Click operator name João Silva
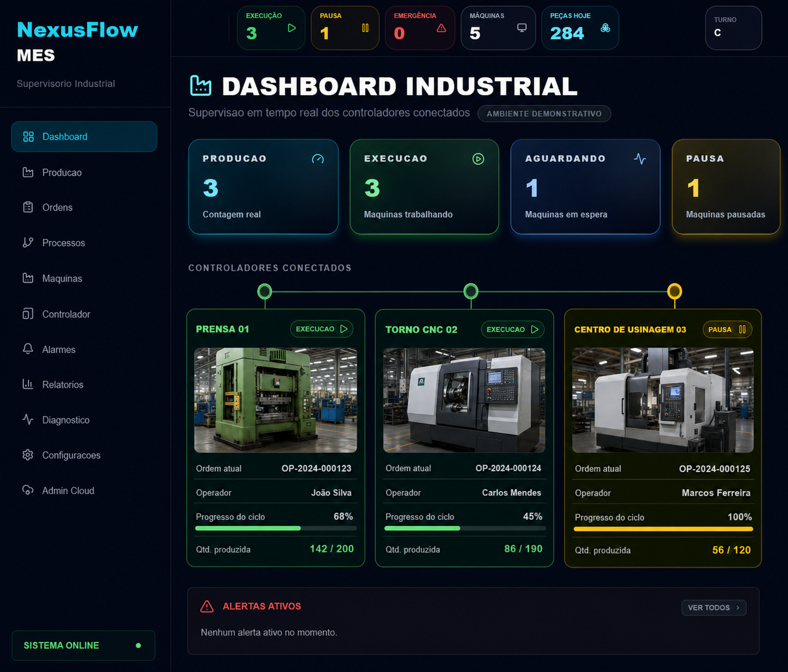 tap(331, 493)
